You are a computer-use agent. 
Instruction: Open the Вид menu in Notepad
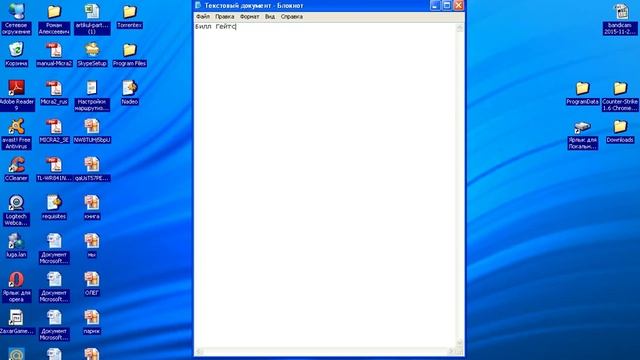tap(270, 17)
